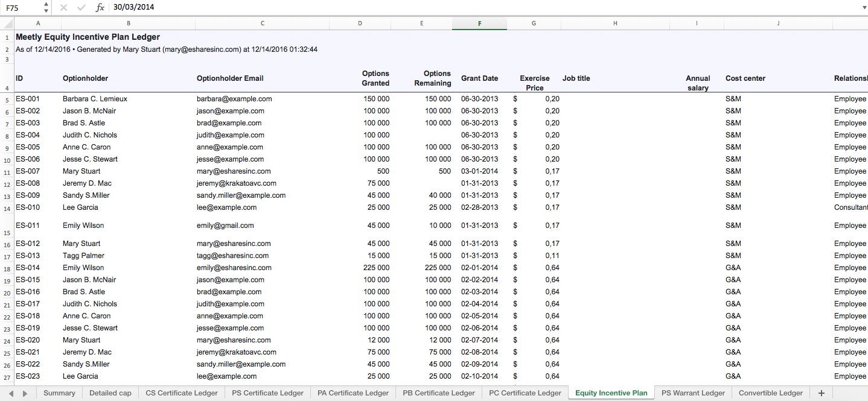Image resolution: width=868 pixels, height=401 pixels.
Task: Open the insert function fx button
Action: (100, 7)
